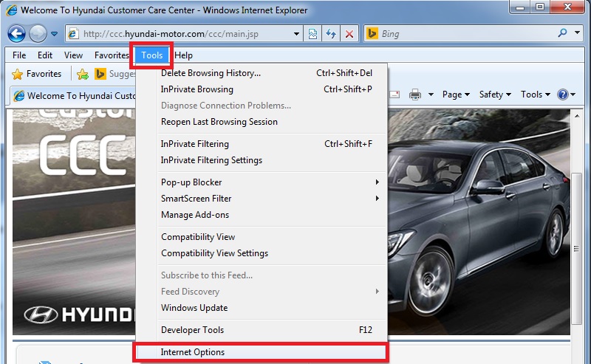Open the recent pages dropdown beside Forward
Viewport: 591px width, 364px height.
pyautogui.click(x=54, y=34)
